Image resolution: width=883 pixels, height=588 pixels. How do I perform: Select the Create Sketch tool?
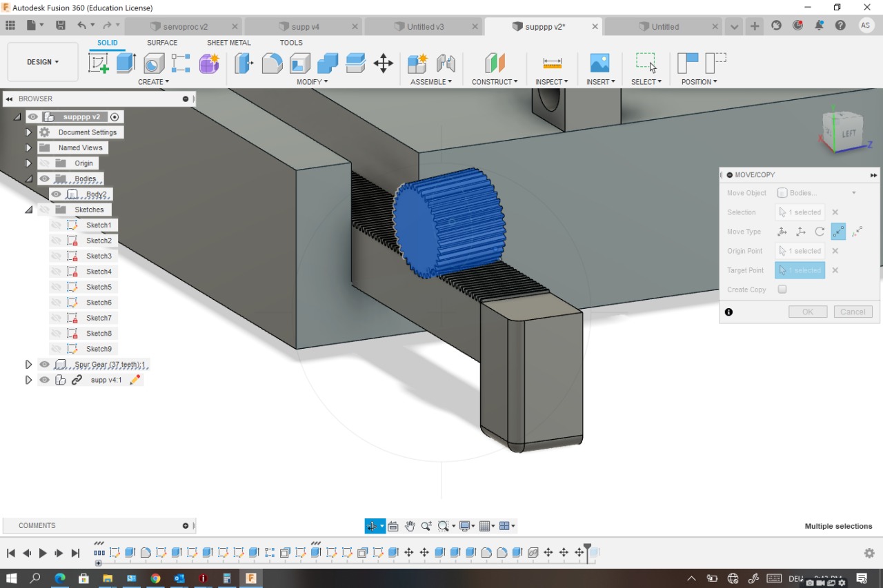coord(99,63)
